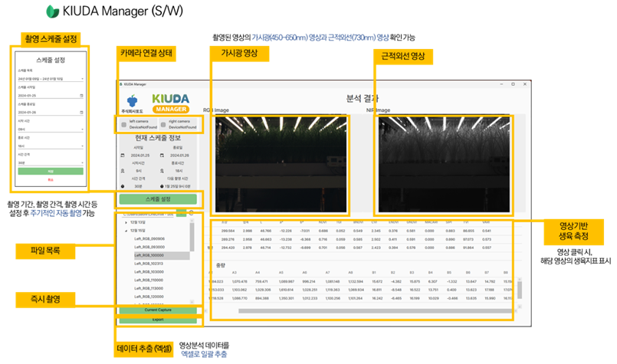Viewport: 617px width, 364px height.
Task: Open calendar picker for 2024-01-25 start date
Action: pyautogui.click(x=81, y=96)
